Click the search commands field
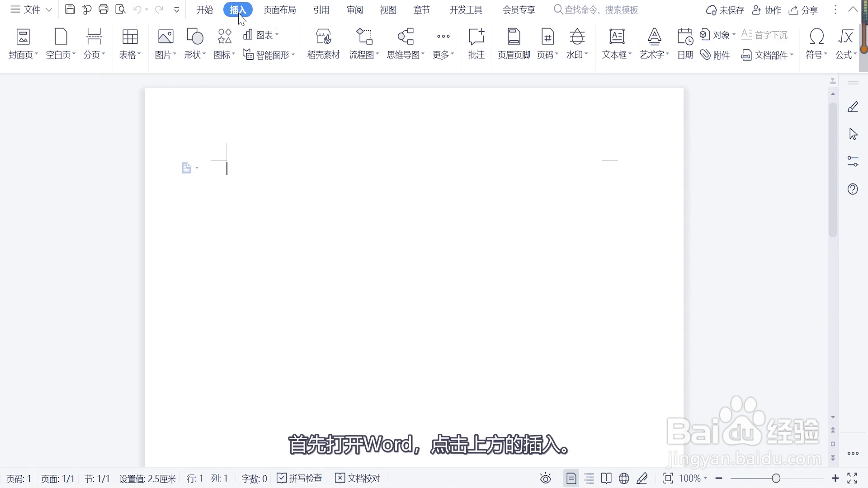This screenshot has width=868, height=488. tap(596, 9)
